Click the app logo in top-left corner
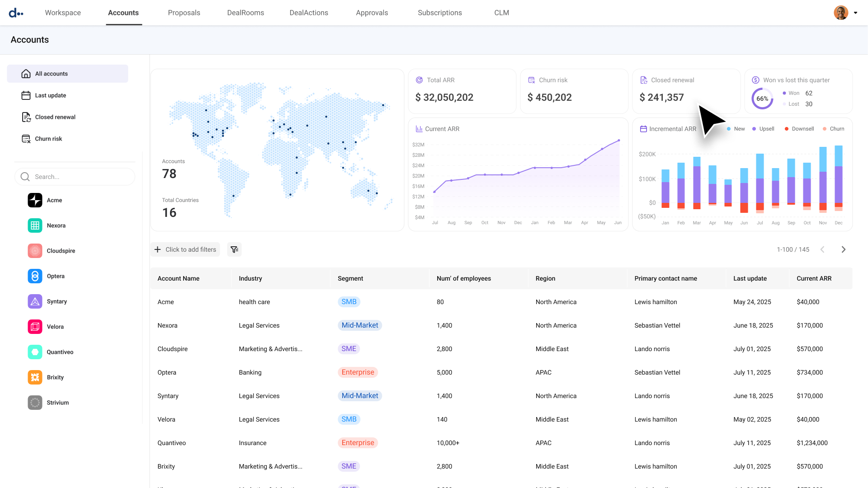The height and width of the screenshot is (488, 868). tap(16, 13)
